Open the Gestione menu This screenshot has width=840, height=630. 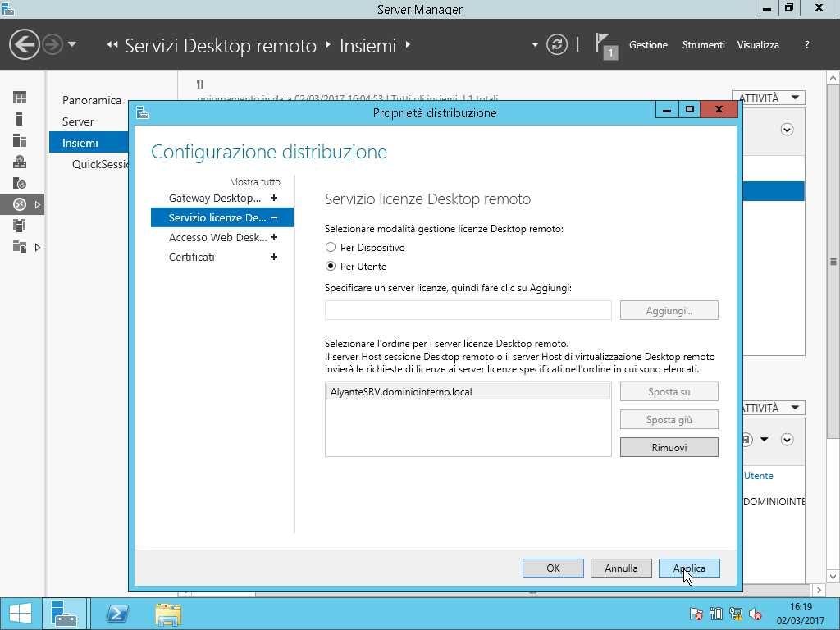[x=648, y=45]
